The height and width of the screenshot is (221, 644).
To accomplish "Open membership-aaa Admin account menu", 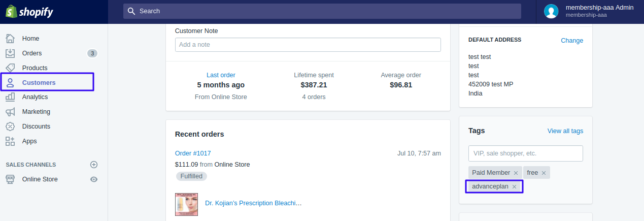I will pyautogui.click(x=590, y=11).
